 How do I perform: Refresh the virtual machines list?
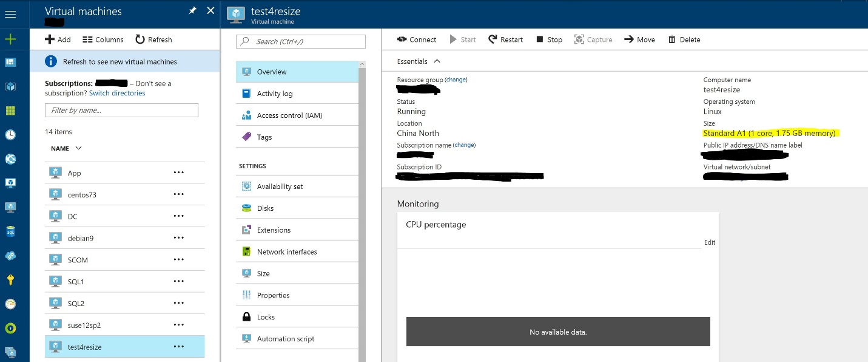(x=153, y=39)
